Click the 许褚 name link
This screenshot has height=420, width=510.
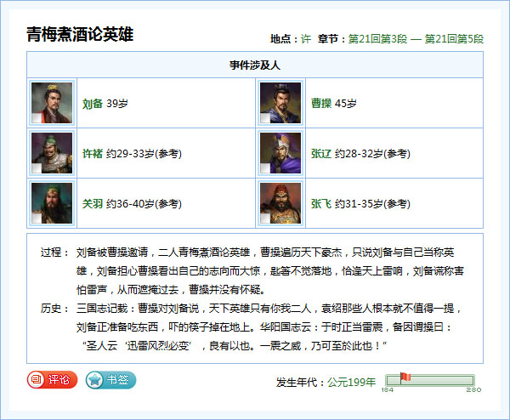(x=92, y=154)
